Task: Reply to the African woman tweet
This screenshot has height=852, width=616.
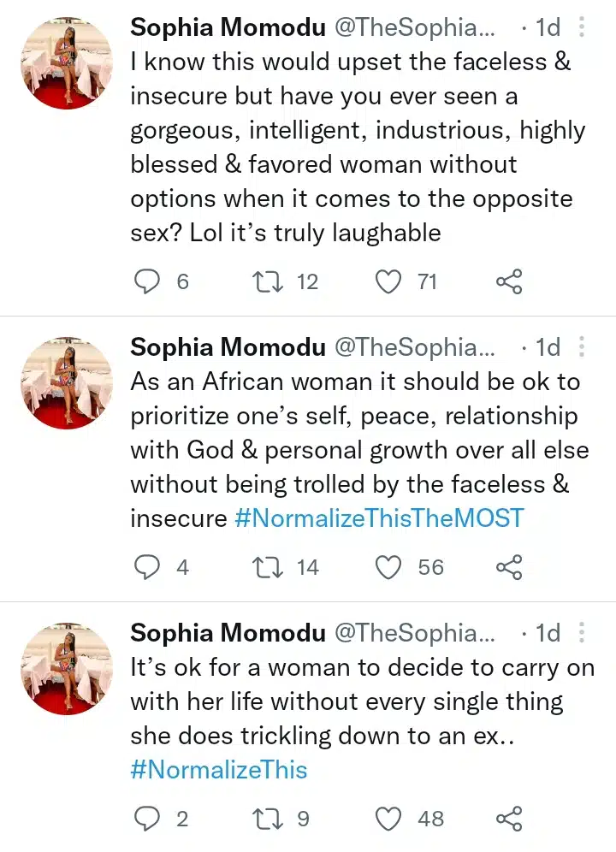Action: pyautogui.click(x=150, y=567)
